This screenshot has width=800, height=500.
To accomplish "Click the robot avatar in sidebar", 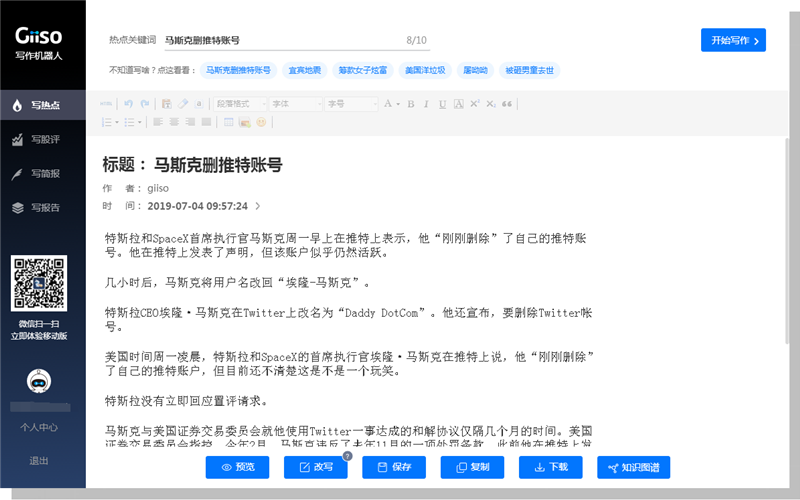I will click(x=39, y=381).
